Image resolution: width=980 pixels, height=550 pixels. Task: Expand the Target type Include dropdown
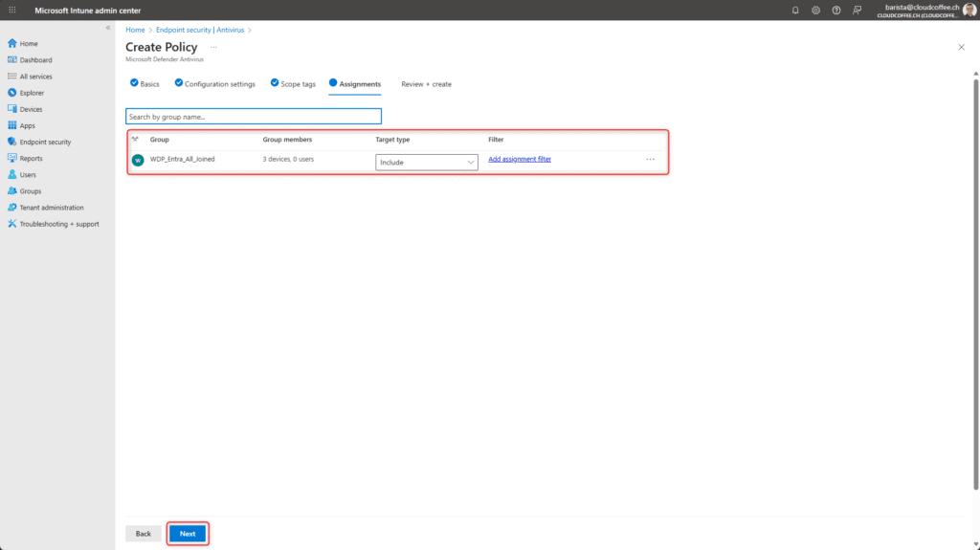coord(426,163)
